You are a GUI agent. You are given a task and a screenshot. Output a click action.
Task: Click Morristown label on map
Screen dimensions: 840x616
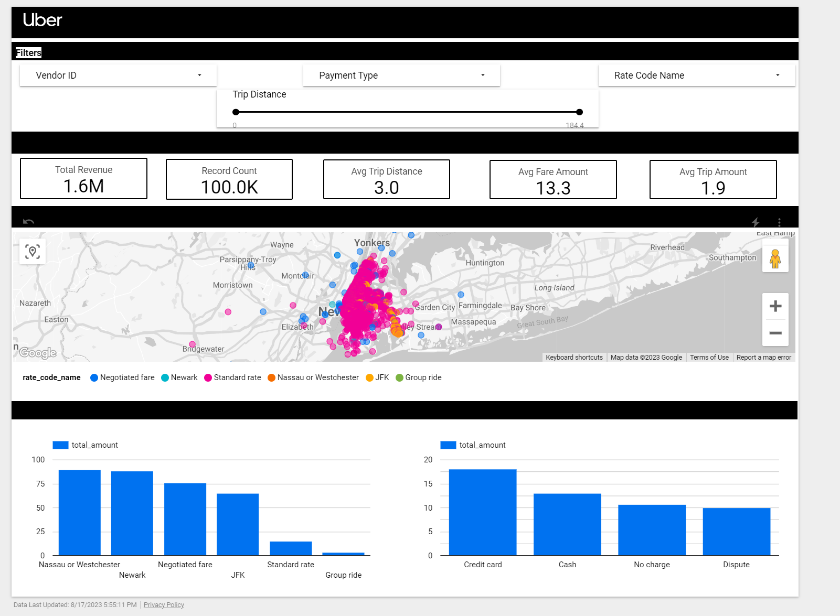232,285
